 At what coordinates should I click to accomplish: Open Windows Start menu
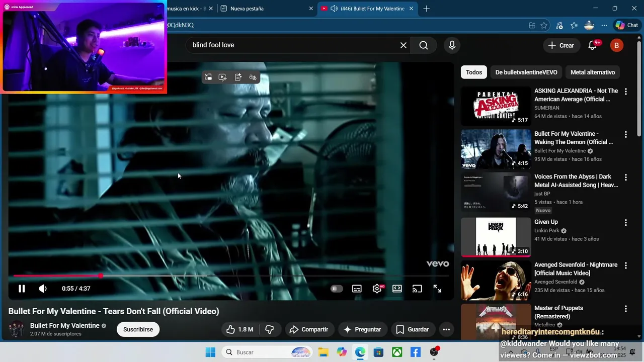coord(210,352)
